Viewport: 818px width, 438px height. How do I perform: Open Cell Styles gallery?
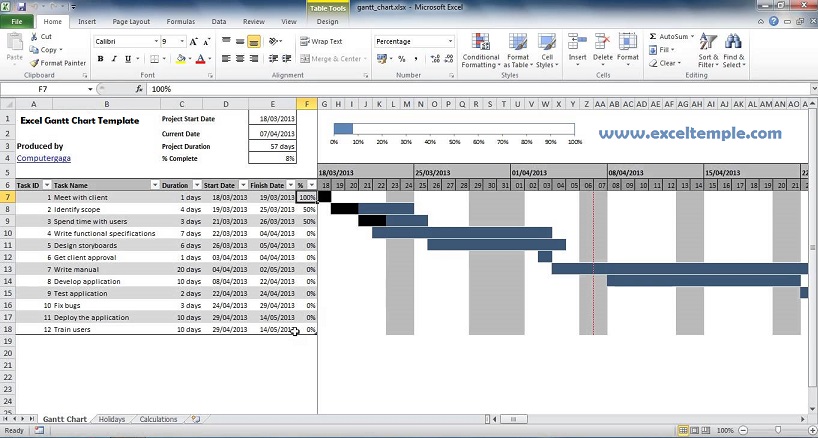[x=547, y=51]
